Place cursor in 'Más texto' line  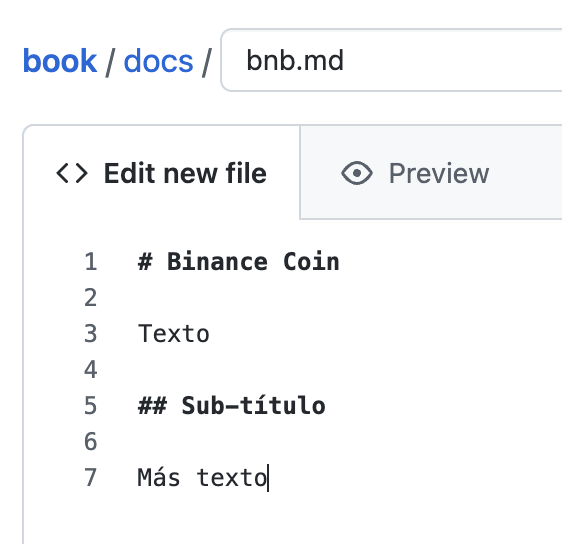pyautogui.click(x=203, y=477)
